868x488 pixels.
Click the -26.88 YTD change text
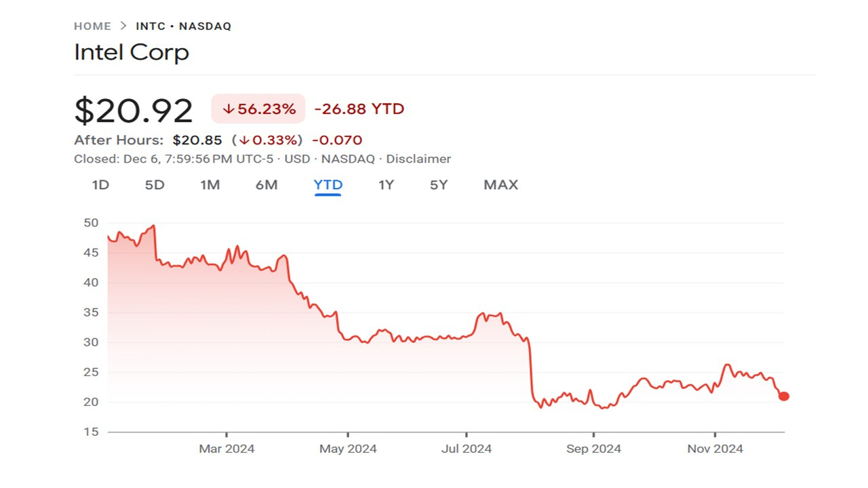click(x=359, y=109)
